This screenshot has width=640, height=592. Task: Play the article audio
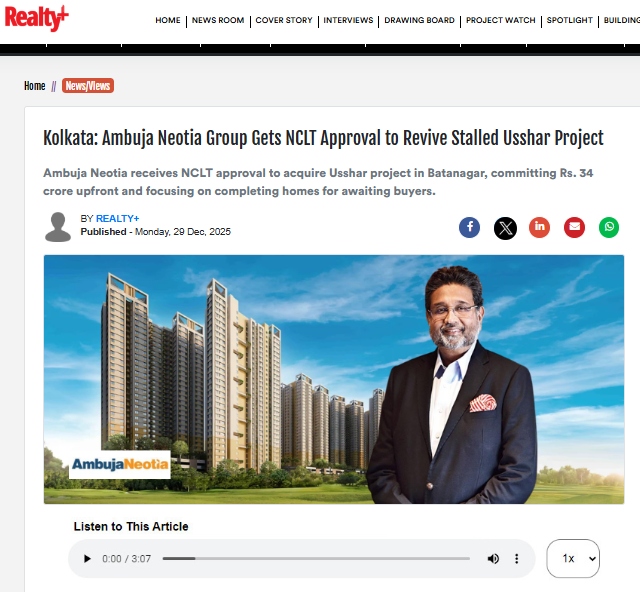tap(87, 559)
